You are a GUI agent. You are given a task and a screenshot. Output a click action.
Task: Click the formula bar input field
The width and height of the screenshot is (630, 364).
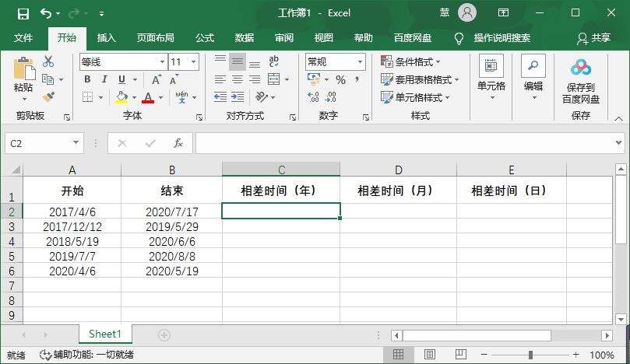click(404, 143)
